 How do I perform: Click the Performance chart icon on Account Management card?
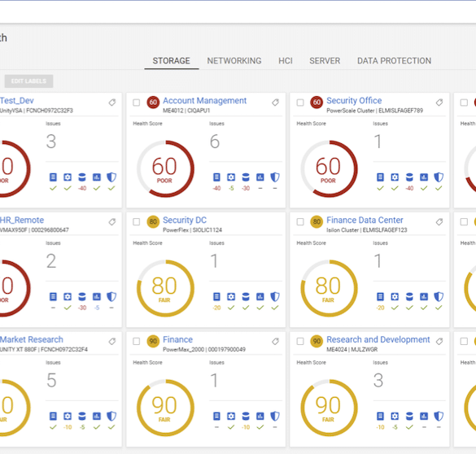pos(260,177)
